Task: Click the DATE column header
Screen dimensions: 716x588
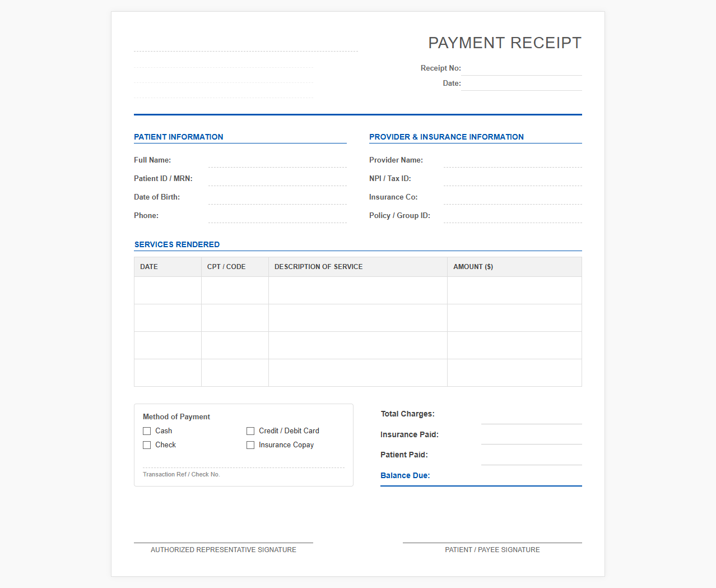Action: (x=168, y=267)
